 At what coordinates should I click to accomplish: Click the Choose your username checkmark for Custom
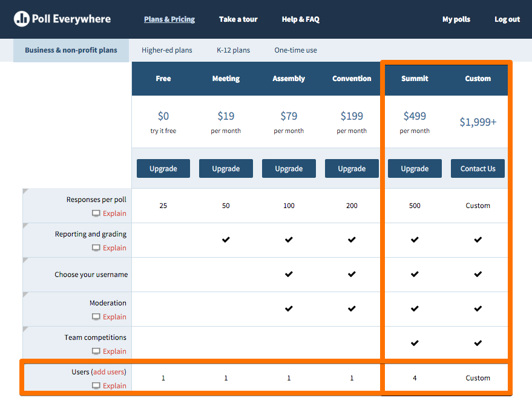pyautogui.click(x=478, y=274)
